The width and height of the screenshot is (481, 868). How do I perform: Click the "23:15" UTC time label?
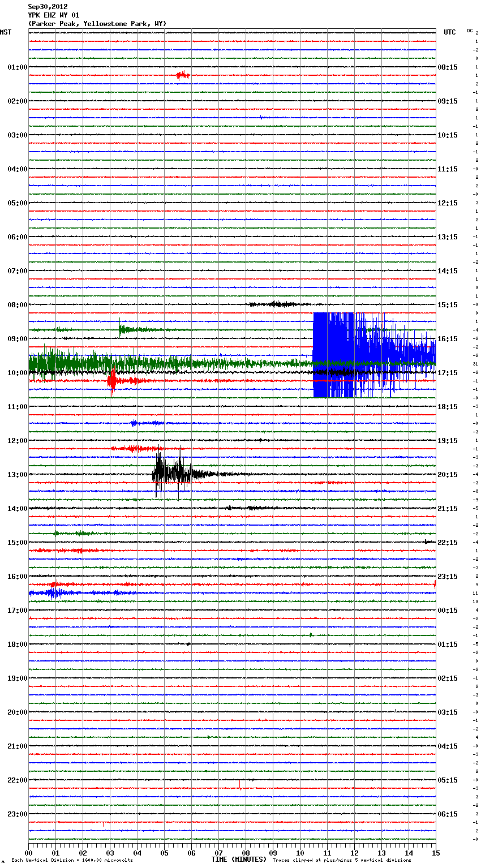click(448, 577)
